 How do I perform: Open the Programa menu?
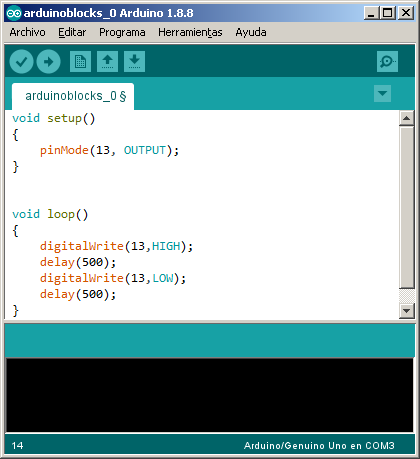click(122, 32)
